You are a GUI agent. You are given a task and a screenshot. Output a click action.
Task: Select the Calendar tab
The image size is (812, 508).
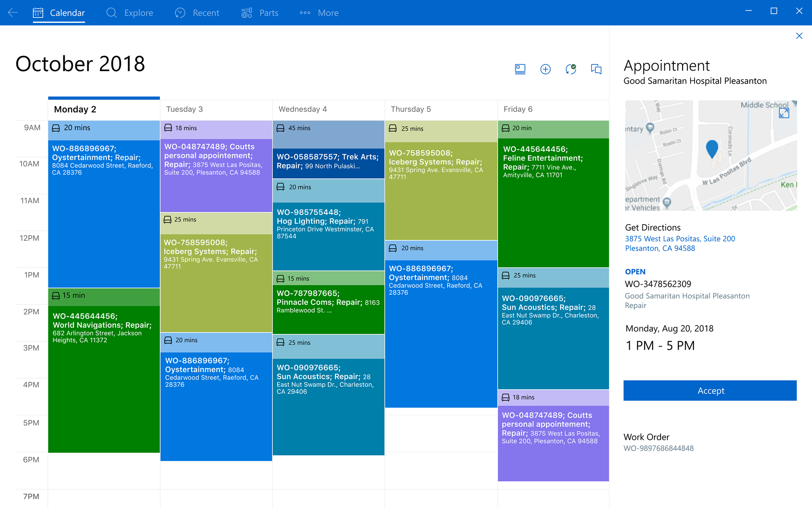point(59,13)
